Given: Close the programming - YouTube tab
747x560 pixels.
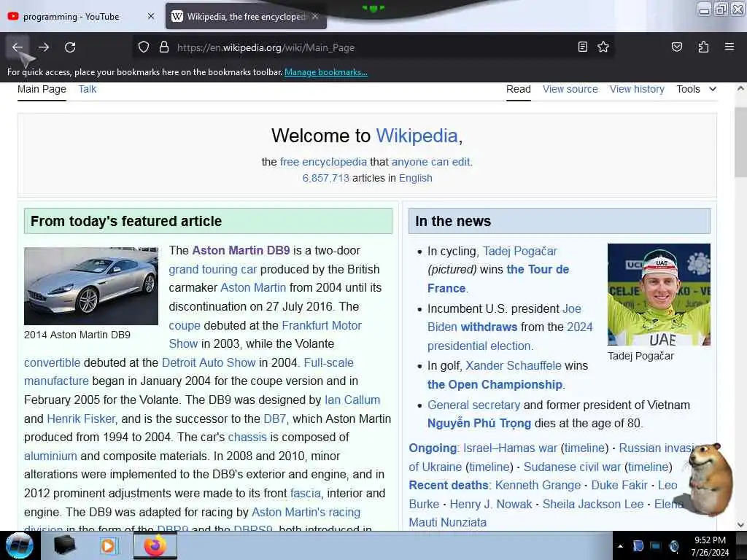Looking at the screenshot, I should tap(151, 16).
